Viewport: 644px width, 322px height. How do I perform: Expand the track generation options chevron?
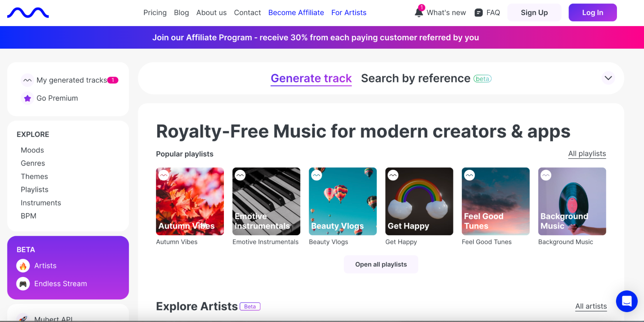click(x=608, y=78)
